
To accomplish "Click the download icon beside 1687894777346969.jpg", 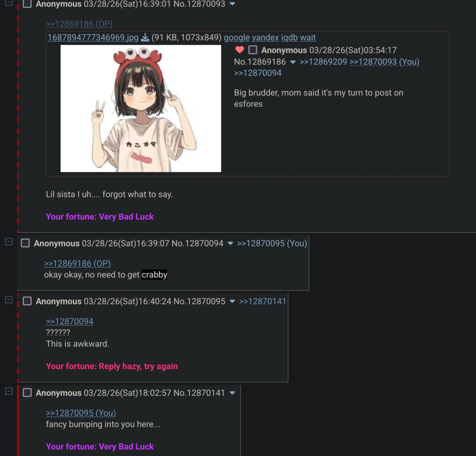I will 145,37.
